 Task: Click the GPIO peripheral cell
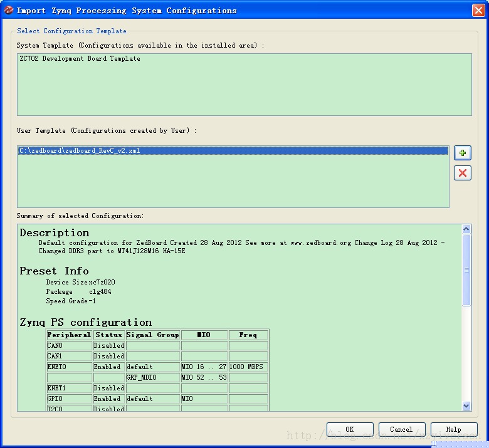point(69,399)
